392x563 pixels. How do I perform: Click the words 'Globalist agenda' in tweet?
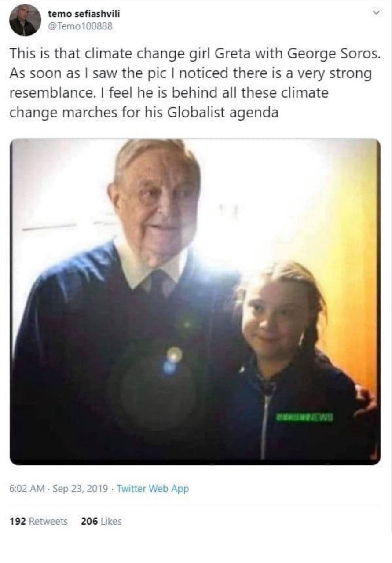[224, 113]
